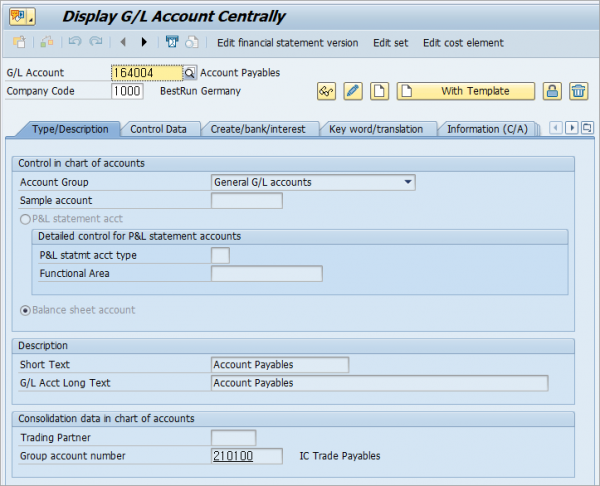Switch to Create/bank/interest tab

click(258, 129)
